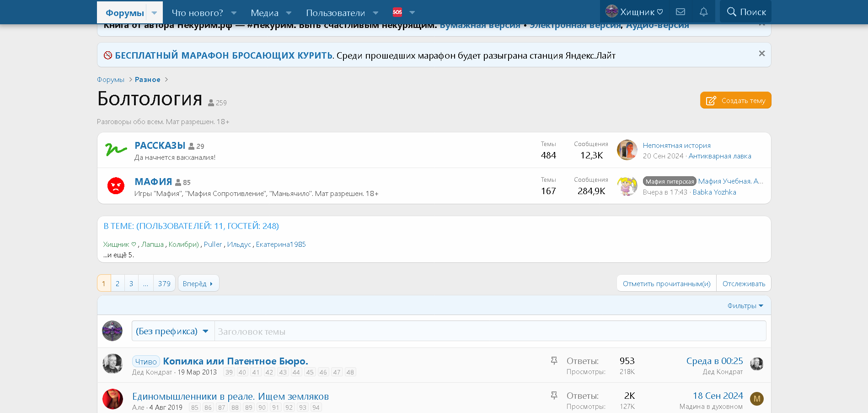Open the Непонятная история last post link

[x=676, y=145]
